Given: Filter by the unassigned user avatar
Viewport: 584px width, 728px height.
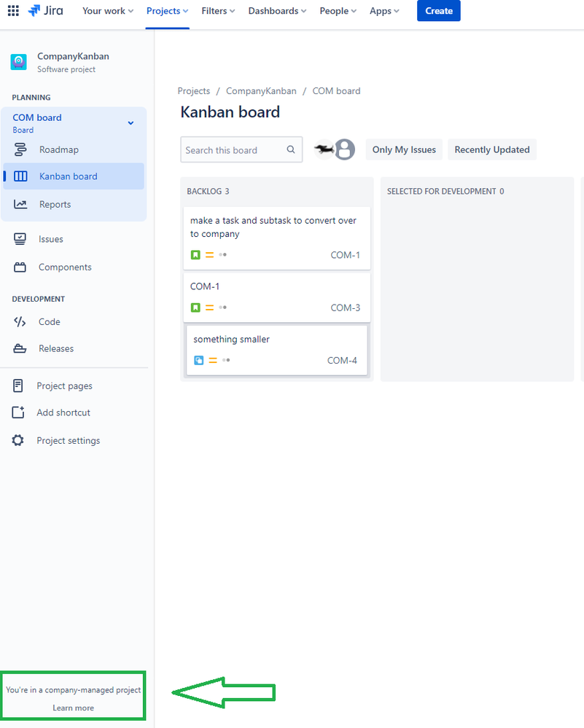Looking at the screenshot, I should [345, 149].
